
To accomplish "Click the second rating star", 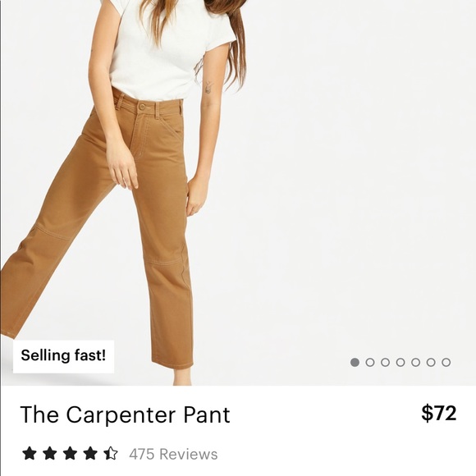I will (x=50, y=453).
